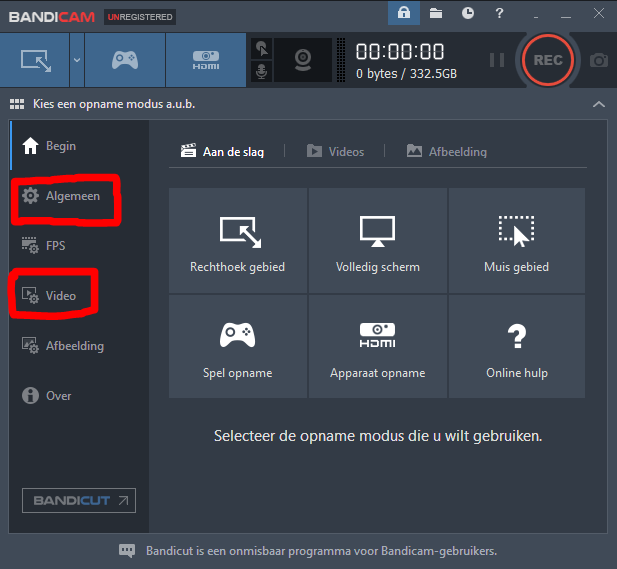Screen dimensions: 617x569
Task: Choose the 'Apparaat opname' tile
Action: 378,346
